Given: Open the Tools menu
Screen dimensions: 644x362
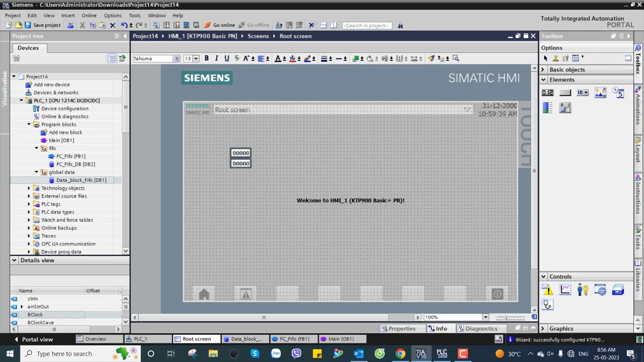Looking at the screenshot, I should [134, 16].
